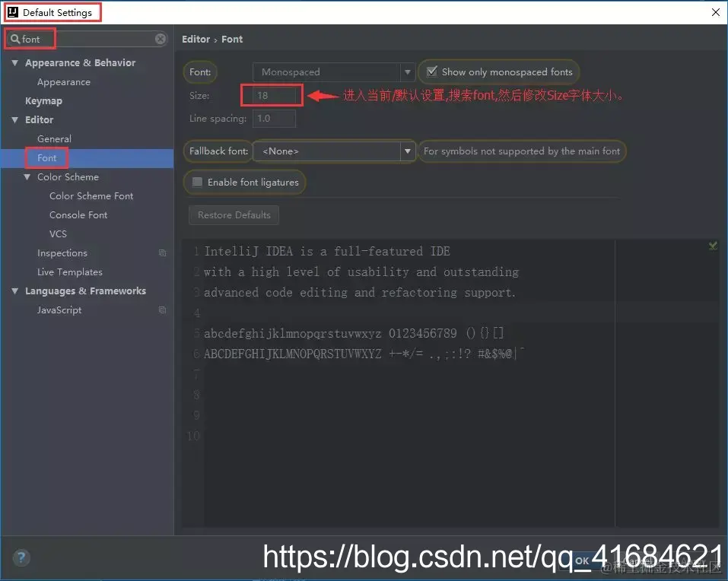
Task: Collapse the Appearance & Behavior section
Action: click(x=15, y=62)
